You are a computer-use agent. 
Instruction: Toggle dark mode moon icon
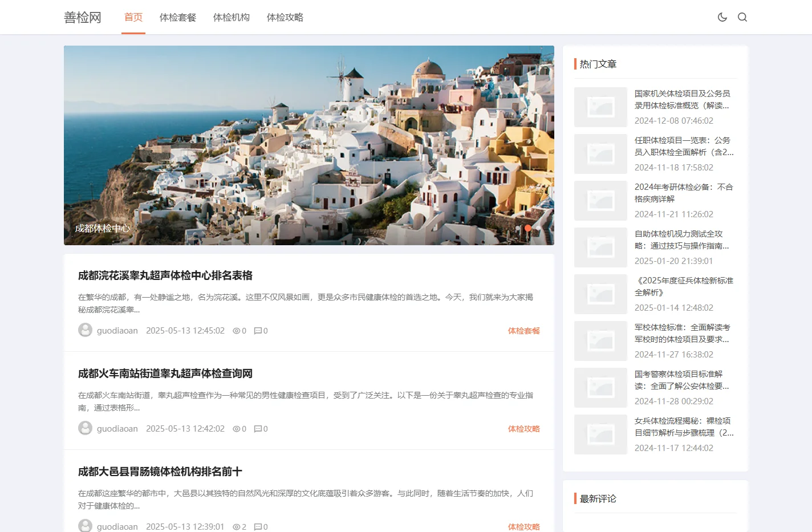click(722, 17)
